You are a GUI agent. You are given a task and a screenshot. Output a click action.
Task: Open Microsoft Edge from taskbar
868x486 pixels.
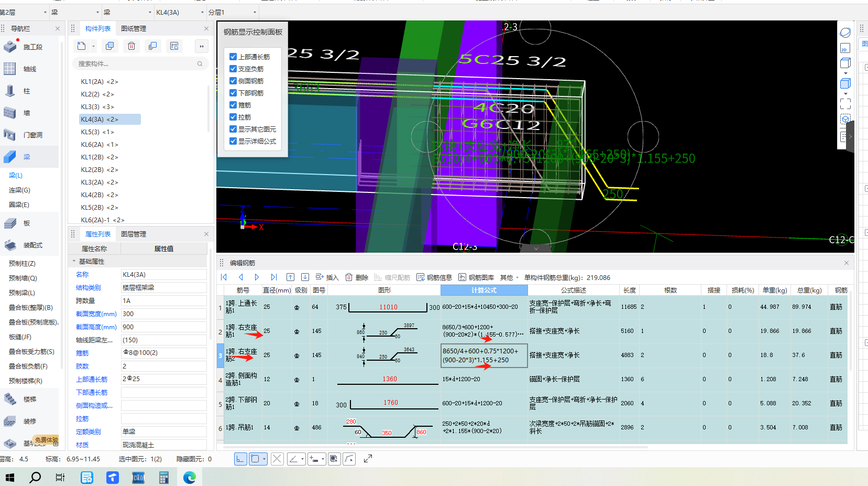pyautogui.click(x=190, y=477)
